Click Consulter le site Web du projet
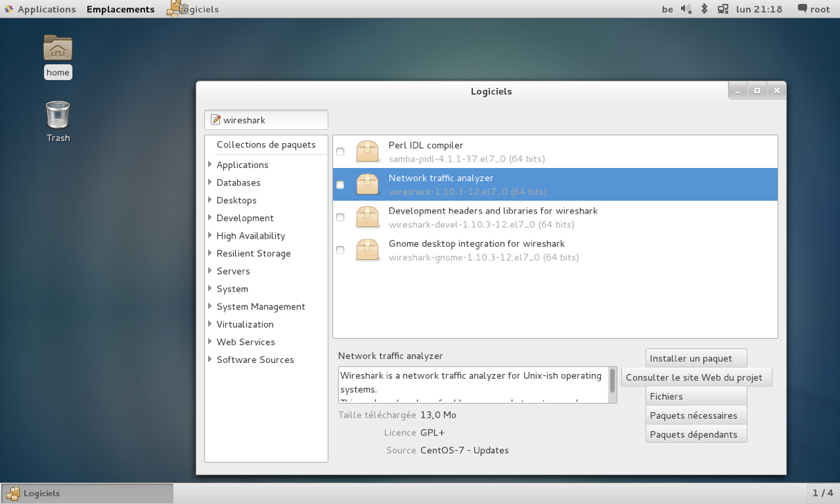 pyautogui.click(x=697, y=377)
